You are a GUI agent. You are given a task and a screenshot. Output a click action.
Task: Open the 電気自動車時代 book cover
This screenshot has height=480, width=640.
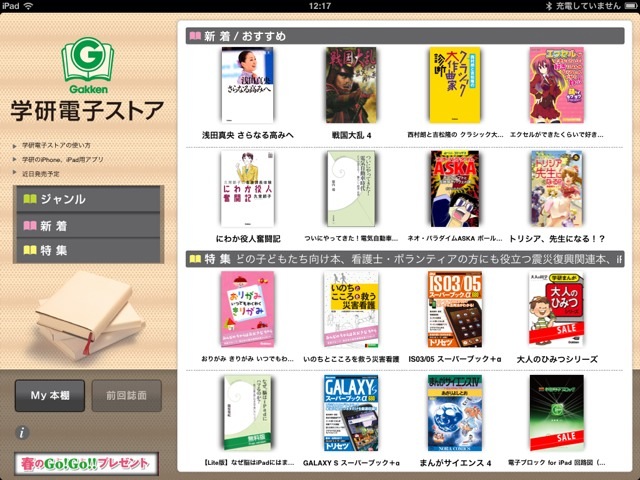tap(351, 189)
